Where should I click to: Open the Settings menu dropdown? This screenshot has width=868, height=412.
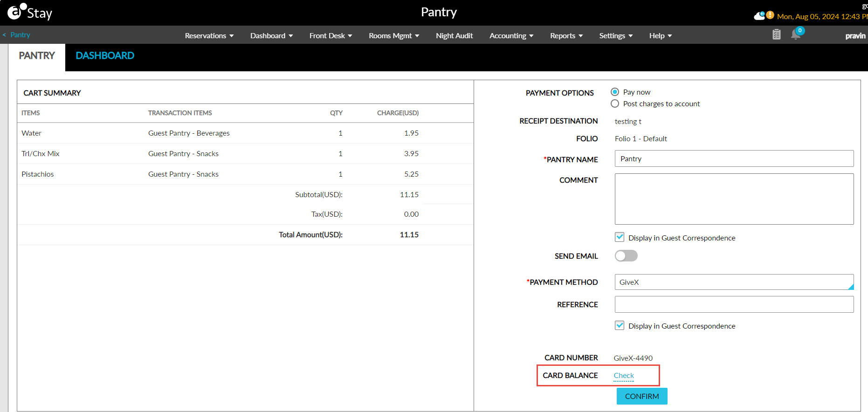tap(616, 36)
